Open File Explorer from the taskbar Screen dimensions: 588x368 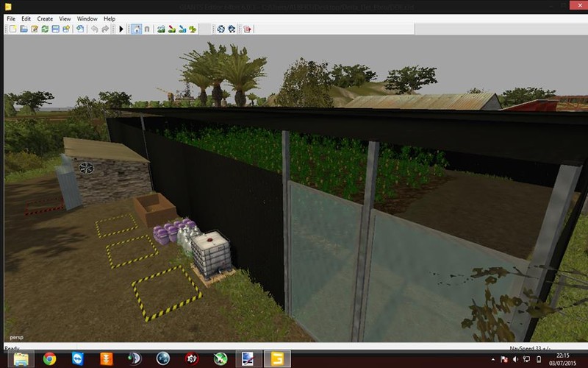click(x=21, y=359)
